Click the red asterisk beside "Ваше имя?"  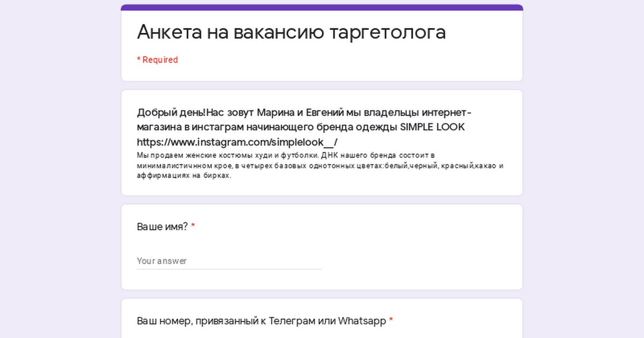click(x=193, y=227)
